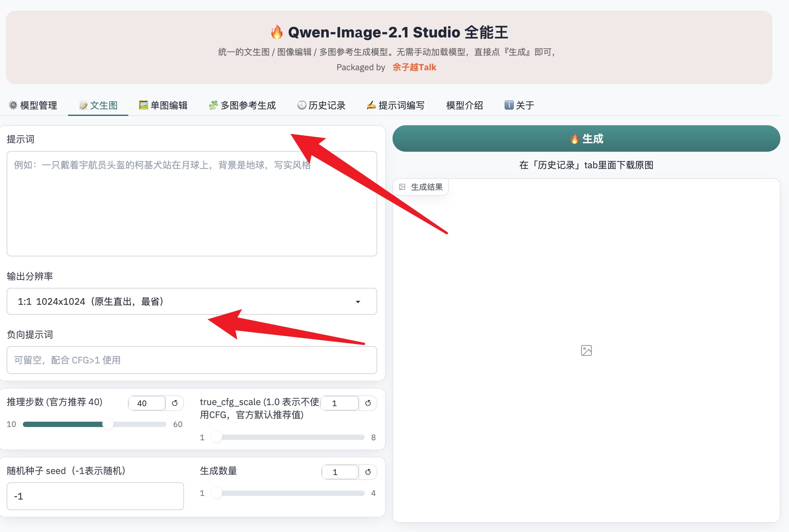Switch to the 单图编辑 tab
Viewport: 789px width, 532px height.
pyautogui.click(x=163, y=105)
